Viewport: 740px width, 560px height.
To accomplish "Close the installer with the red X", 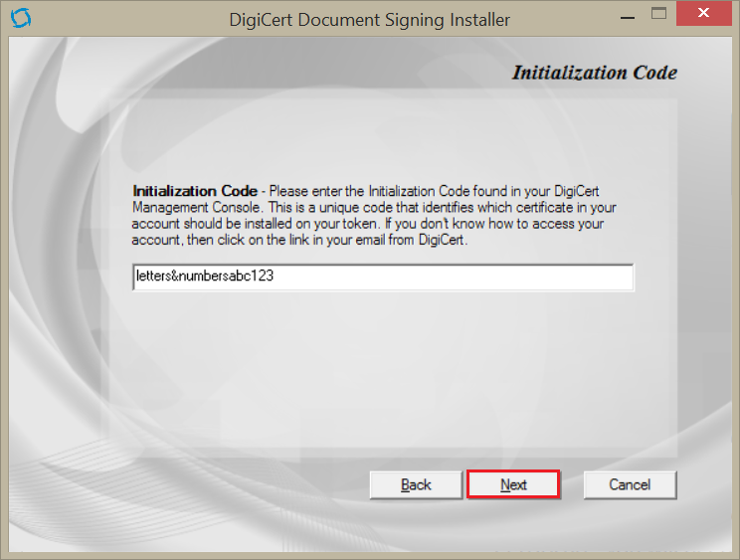I will [704, 16].
